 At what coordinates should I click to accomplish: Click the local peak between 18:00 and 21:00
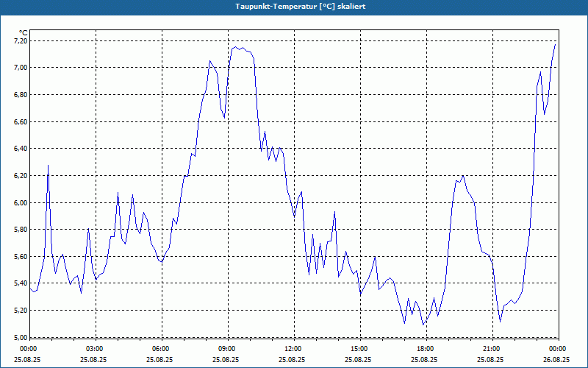463,176
